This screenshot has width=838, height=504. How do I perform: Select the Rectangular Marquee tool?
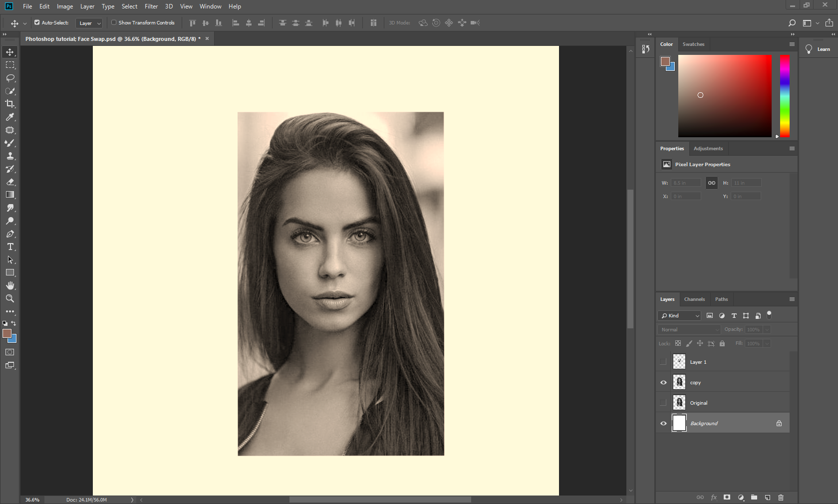click(10, 65)
